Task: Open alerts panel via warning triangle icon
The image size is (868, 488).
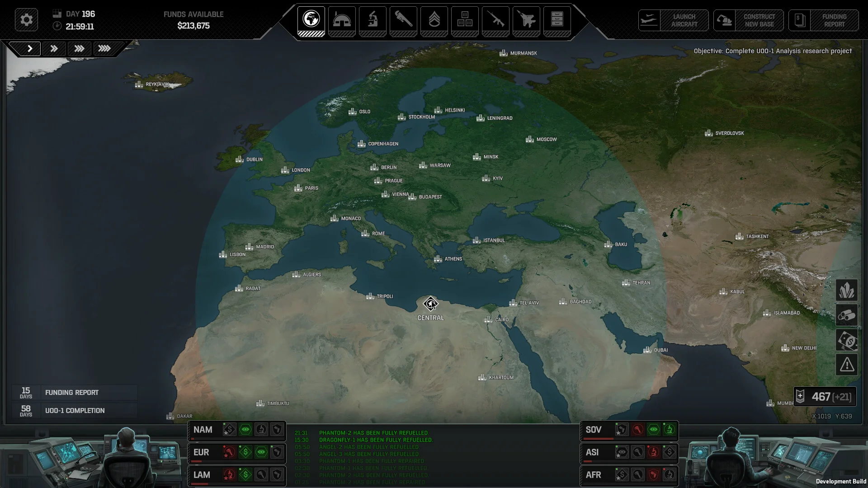Action: 847,364
